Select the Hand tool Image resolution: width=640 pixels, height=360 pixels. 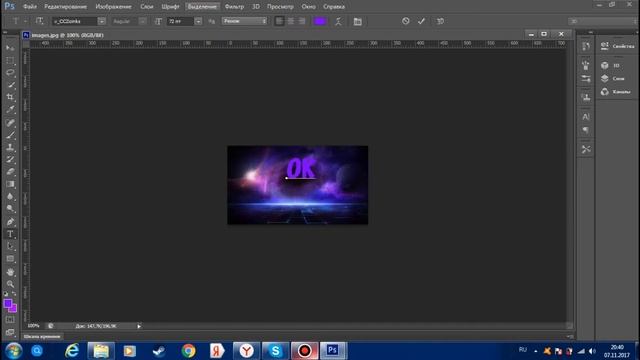10,272
